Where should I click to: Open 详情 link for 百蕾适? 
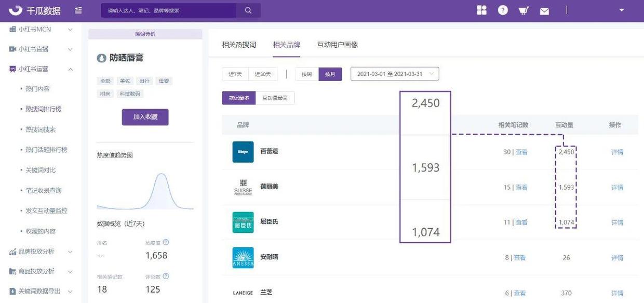pyautogui.click(x=617, y=152)
